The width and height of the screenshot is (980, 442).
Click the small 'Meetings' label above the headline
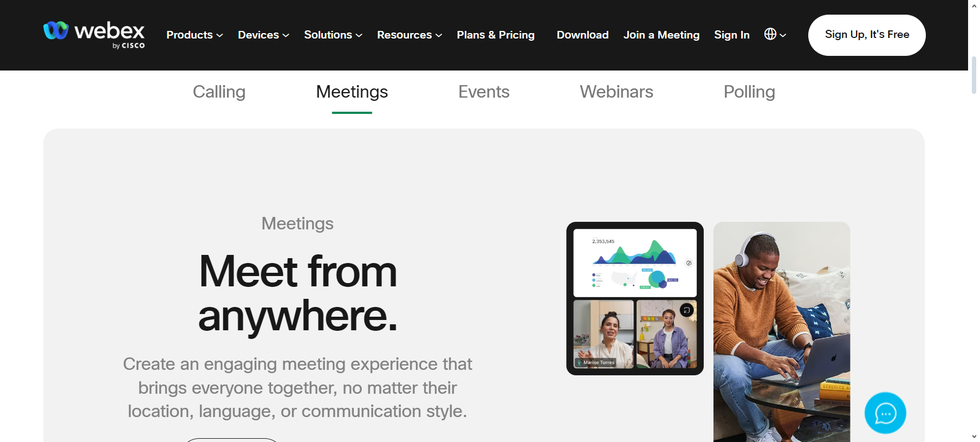[297, 223]
